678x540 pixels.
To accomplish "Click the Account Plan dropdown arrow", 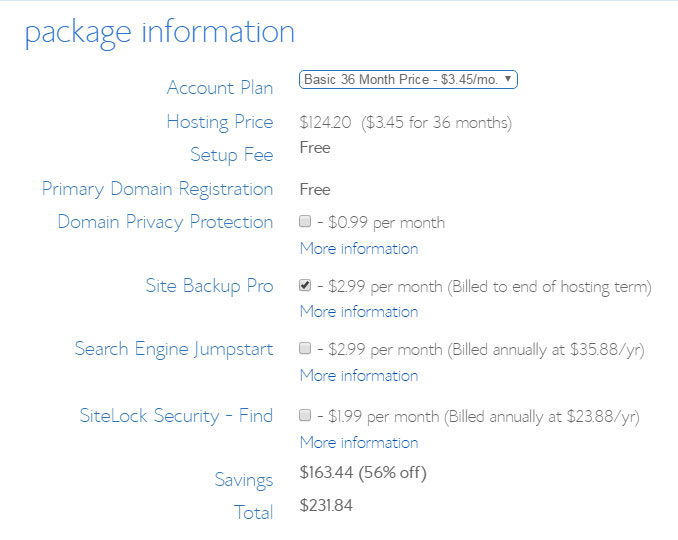I will pos(508,79).
